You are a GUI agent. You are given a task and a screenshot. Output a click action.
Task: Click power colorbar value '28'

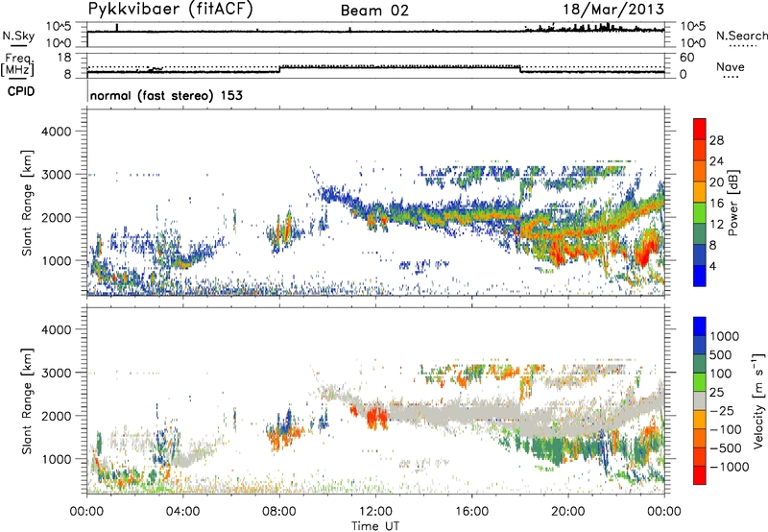(716, 140)
